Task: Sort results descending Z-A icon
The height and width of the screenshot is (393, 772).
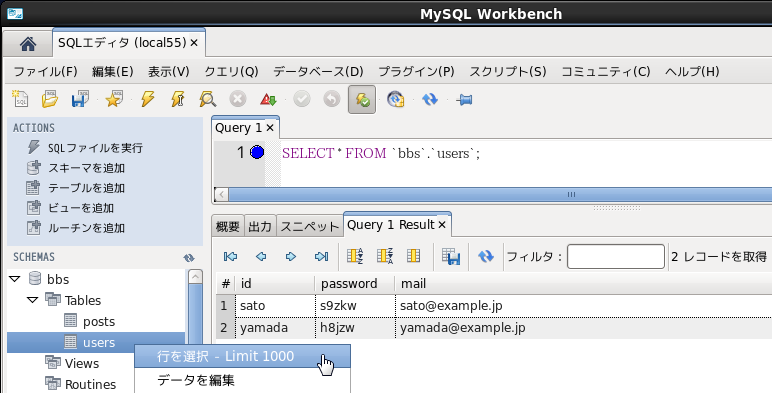Action: point(385,256)
